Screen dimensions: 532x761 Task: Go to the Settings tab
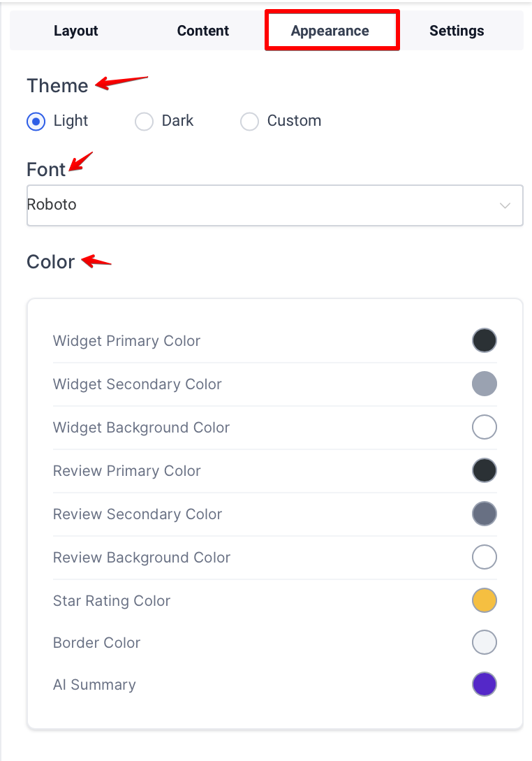[x=457, y=31]
